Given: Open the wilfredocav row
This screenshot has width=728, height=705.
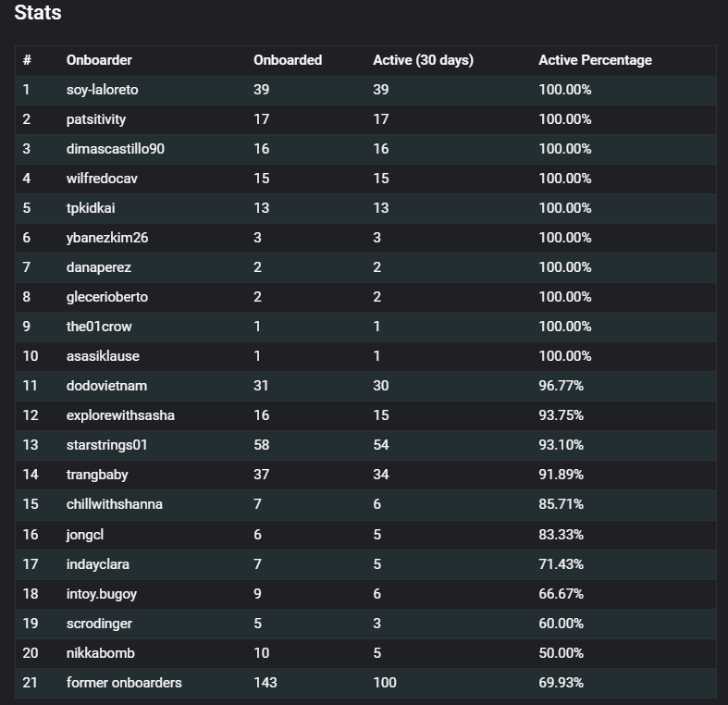Looking at the screenshot, I should click(x=365, y=179).
